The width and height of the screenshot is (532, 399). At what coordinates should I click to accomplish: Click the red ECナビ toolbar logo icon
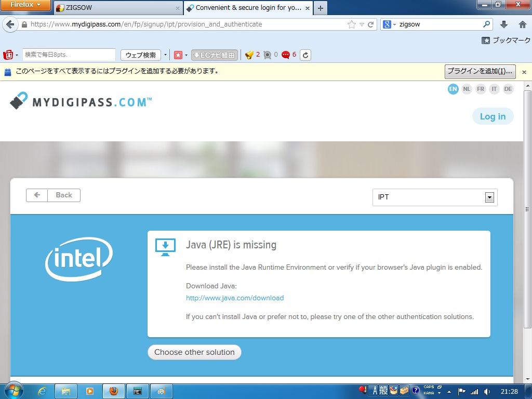[x=8, y=55]
